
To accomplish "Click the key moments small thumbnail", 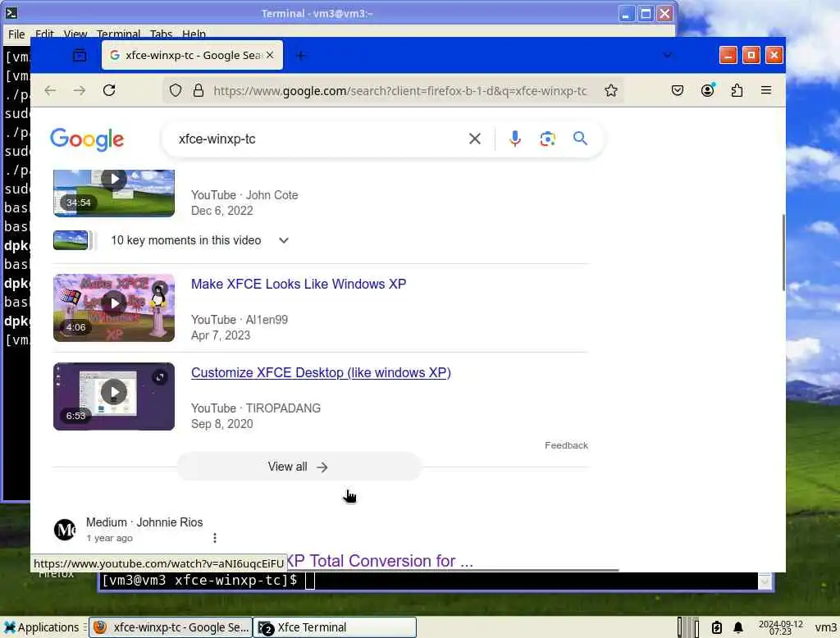I will point(71,240).
